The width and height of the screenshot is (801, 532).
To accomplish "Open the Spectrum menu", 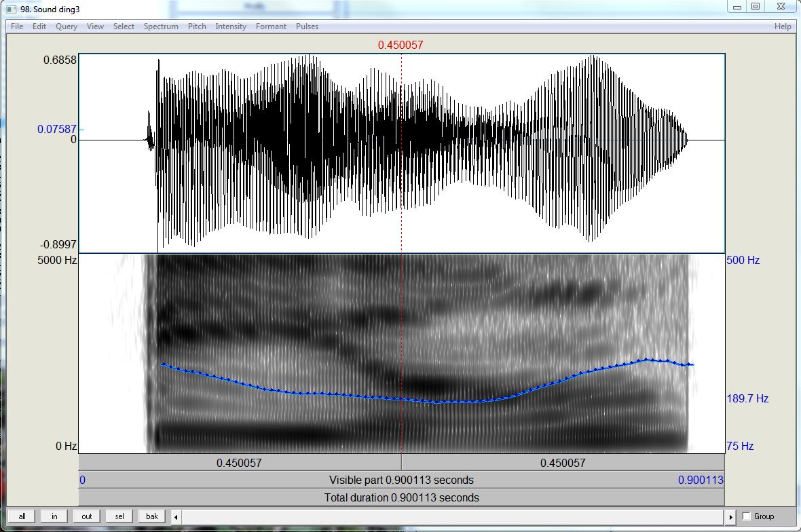I will [x=161, y=26].
